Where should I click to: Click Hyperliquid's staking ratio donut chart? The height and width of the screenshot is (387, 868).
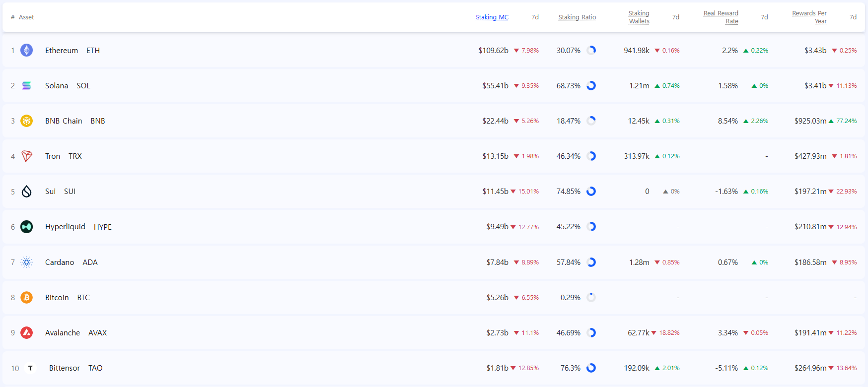tap(591, 226)
